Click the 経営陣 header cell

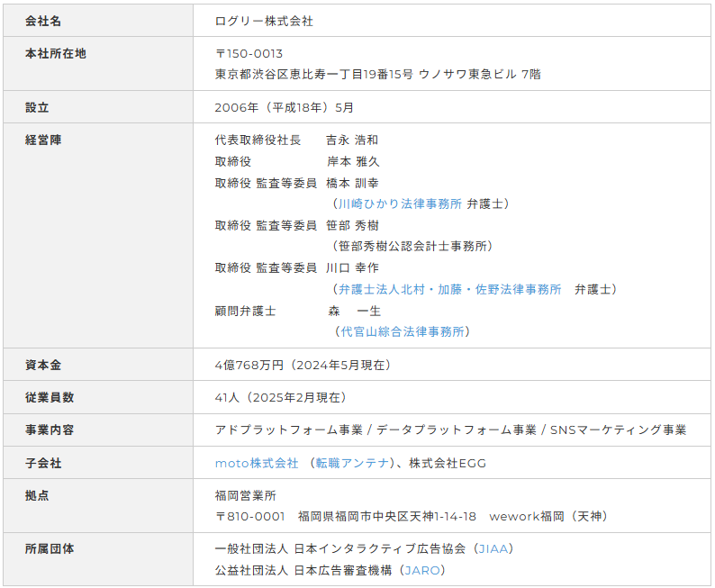tap(98, 235)
